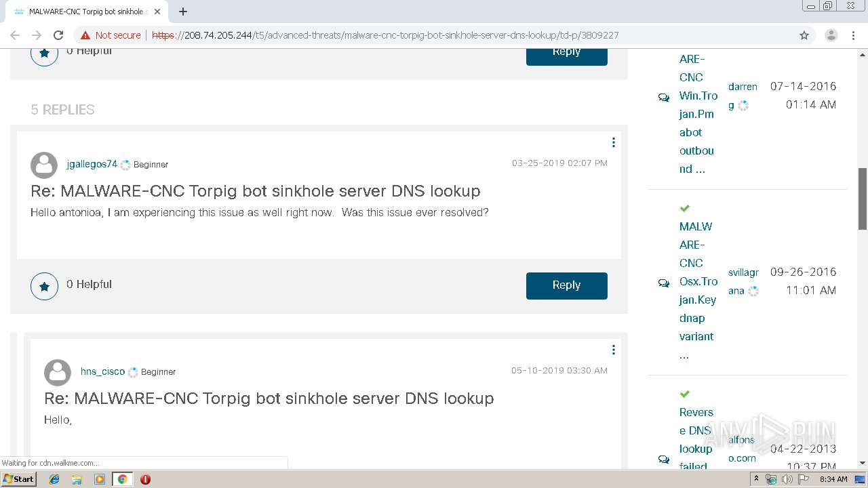
Task: Open Osx.Trojan.Keydnap variant related topic
Action: click(698, 290)
